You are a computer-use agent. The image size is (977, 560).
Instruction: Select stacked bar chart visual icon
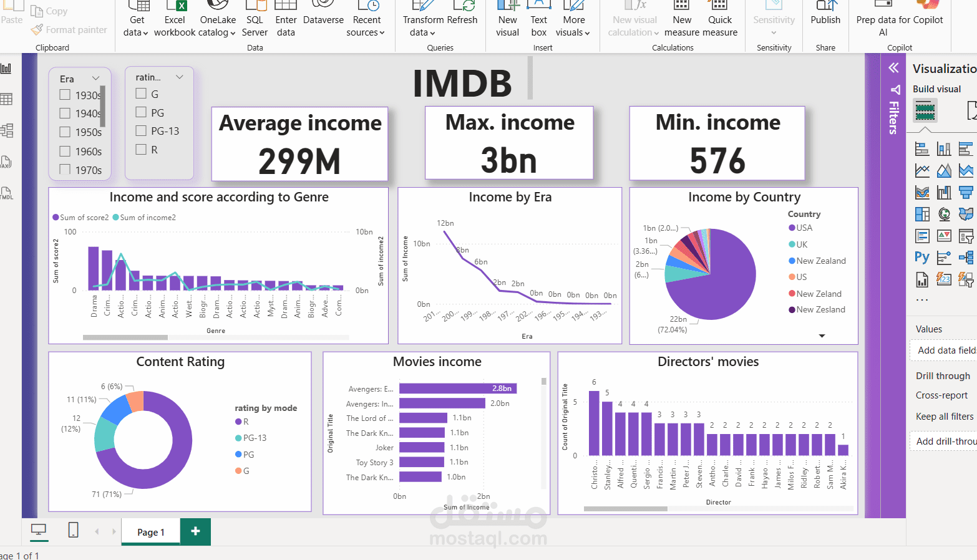(x=922, y=149)
